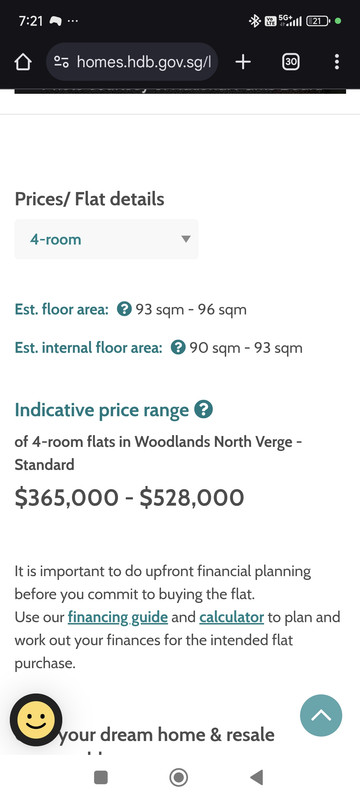Click the help icon next to Indicative price range
The width and height of the screenshot is (360, 800).
click(203, 410)
